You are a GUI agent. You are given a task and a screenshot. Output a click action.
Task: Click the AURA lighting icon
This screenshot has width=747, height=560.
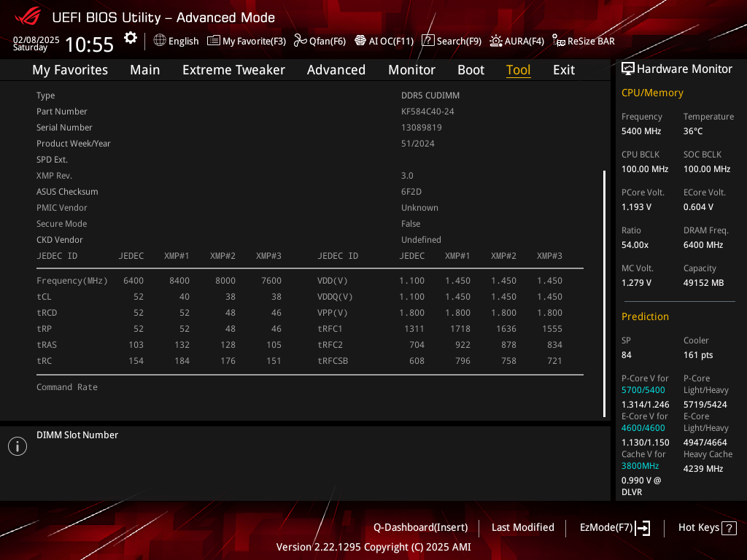click(496, 41)
